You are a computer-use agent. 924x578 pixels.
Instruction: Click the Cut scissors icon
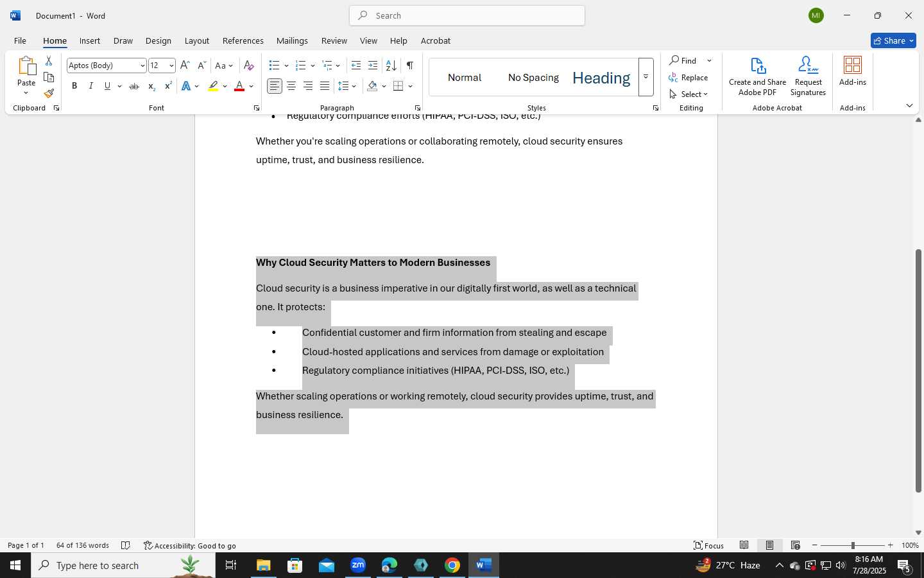49,61
